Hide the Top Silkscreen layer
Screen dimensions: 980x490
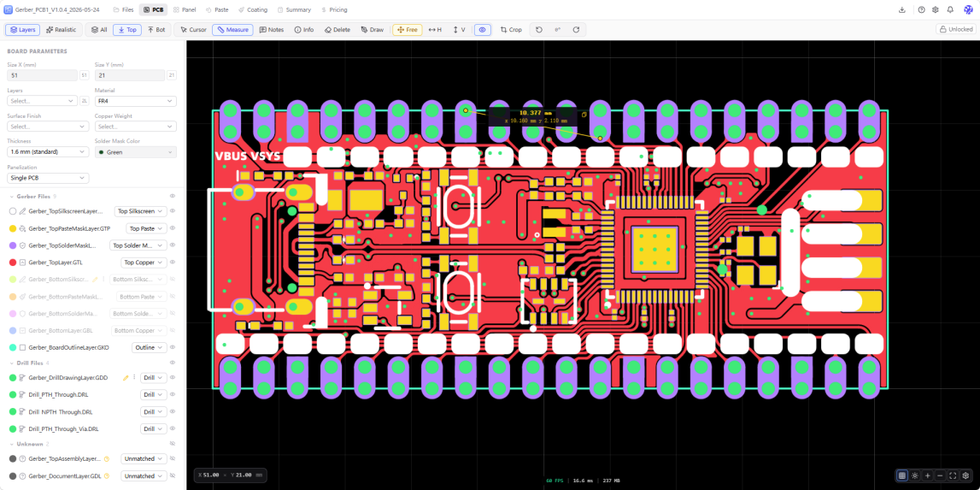173,211
